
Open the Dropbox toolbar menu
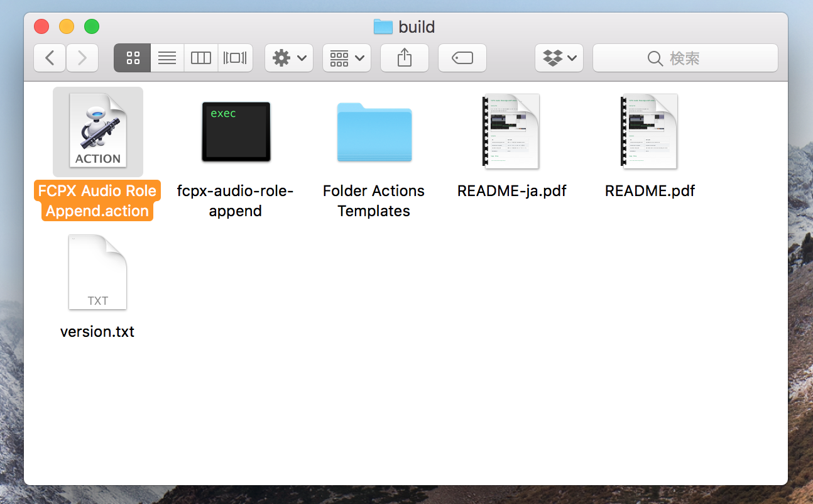point(559,58)
